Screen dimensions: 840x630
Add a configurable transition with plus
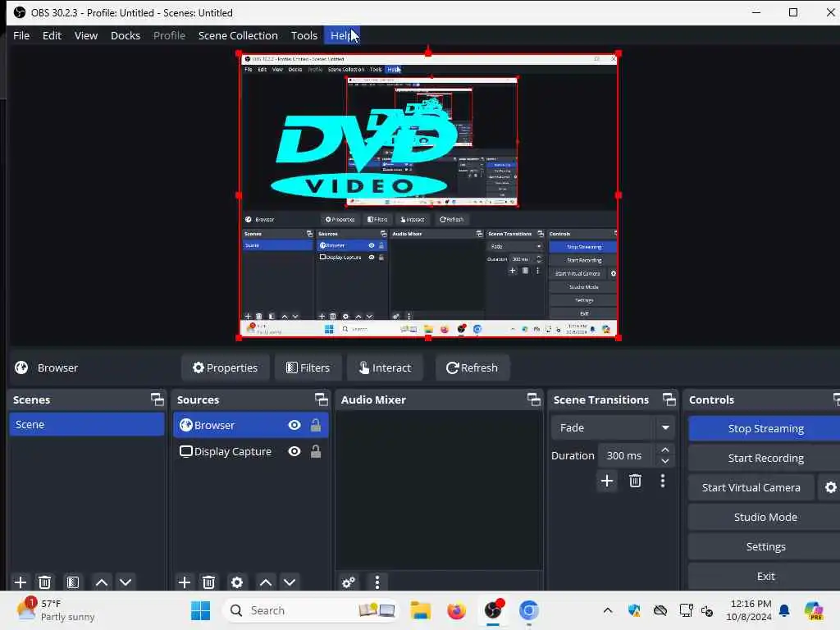click(607, 481)
